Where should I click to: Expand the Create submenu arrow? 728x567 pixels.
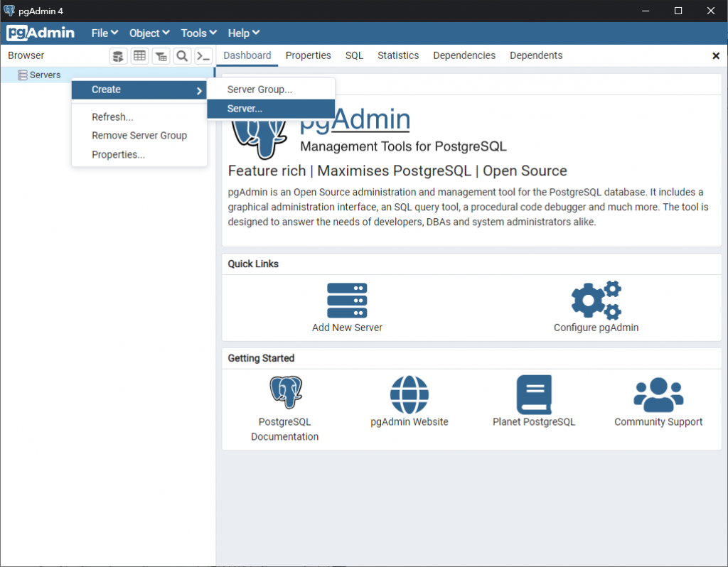[199, 90]
